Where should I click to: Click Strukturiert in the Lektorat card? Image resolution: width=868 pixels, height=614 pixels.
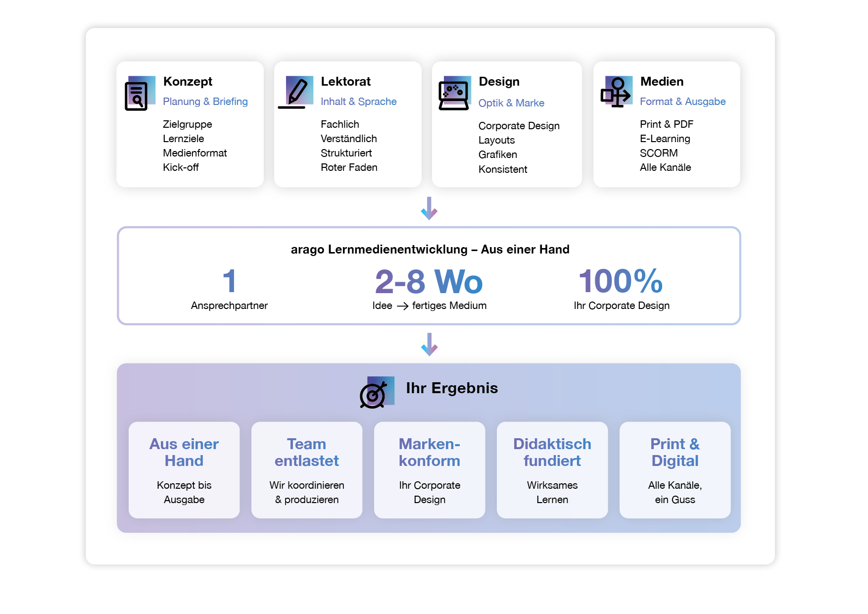pos(346,153)
